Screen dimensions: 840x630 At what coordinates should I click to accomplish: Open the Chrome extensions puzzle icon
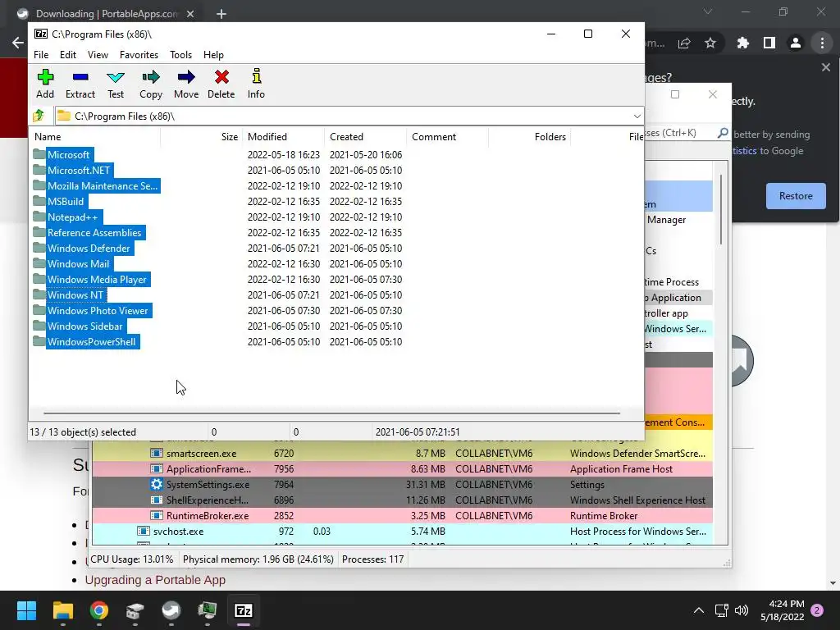pyautogui.click(x=743, y=43)
